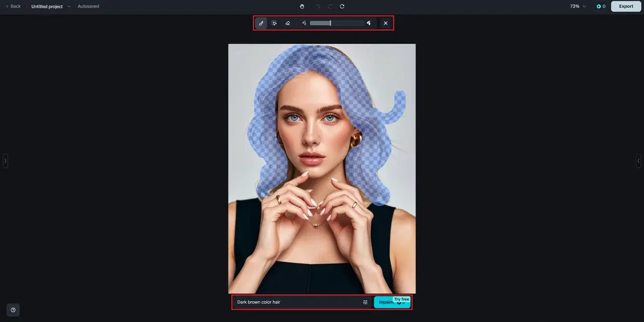644x322 pixels.
Task: Click the Try free badge
Action: click(401, 299)
